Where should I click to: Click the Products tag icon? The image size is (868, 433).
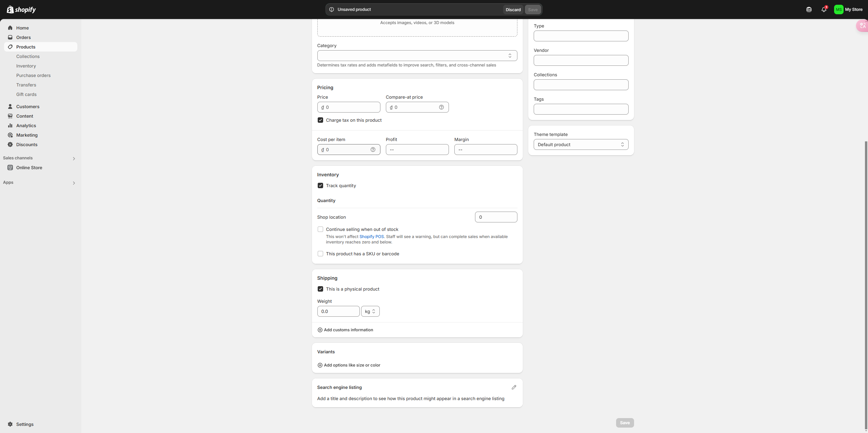click(x=10, y=47)
